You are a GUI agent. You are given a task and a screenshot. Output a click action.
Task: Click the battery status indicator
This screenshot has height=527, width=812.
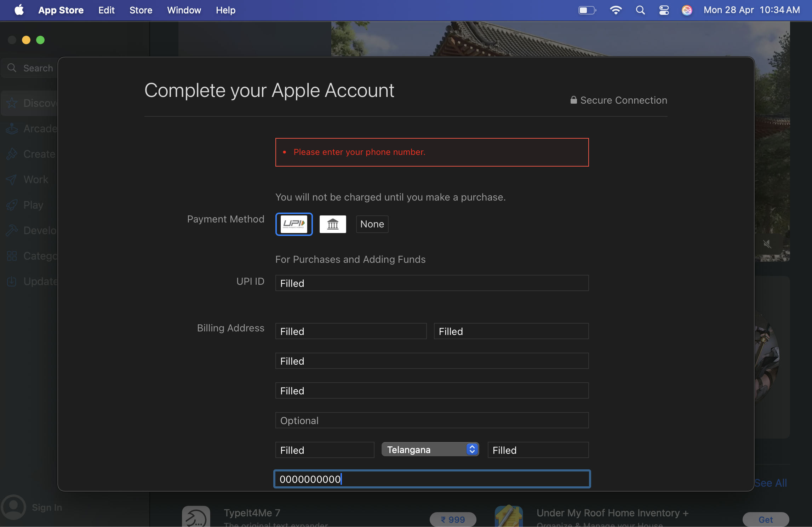[587, 10]
